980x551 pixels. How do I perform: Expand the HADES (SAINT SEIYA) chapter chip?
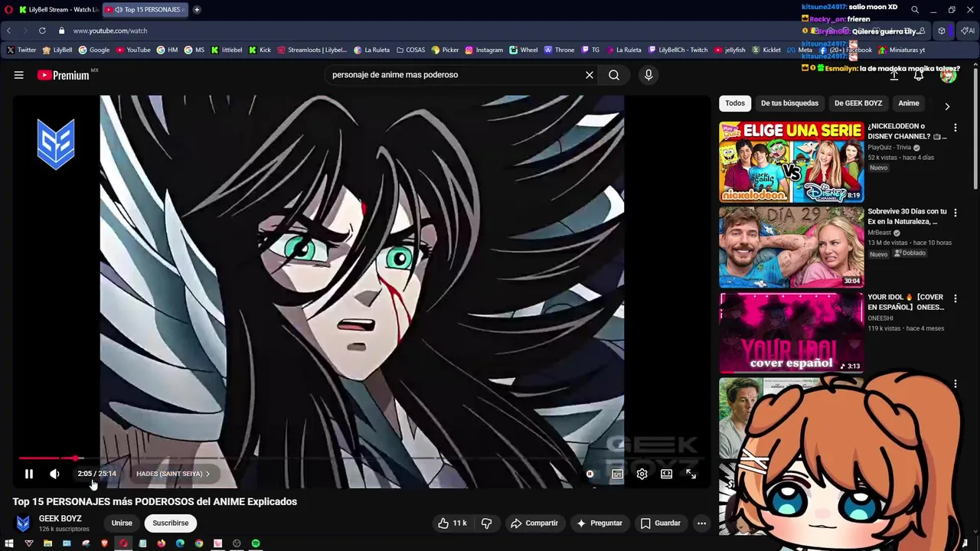173,474
